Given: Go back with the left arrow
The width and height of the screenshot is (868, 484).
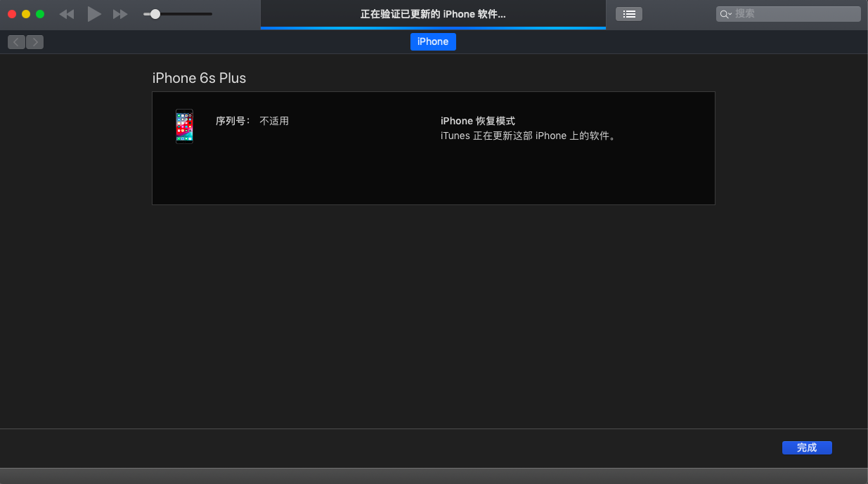Looking at the screenshot, I should 17,42.
